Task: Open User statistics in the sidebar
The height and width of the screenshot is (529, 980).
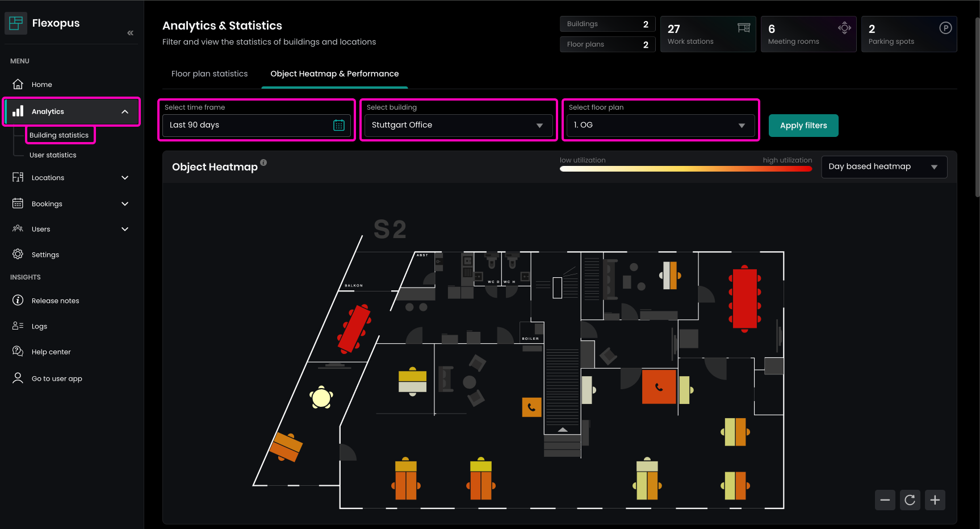Action: [53, 155]
